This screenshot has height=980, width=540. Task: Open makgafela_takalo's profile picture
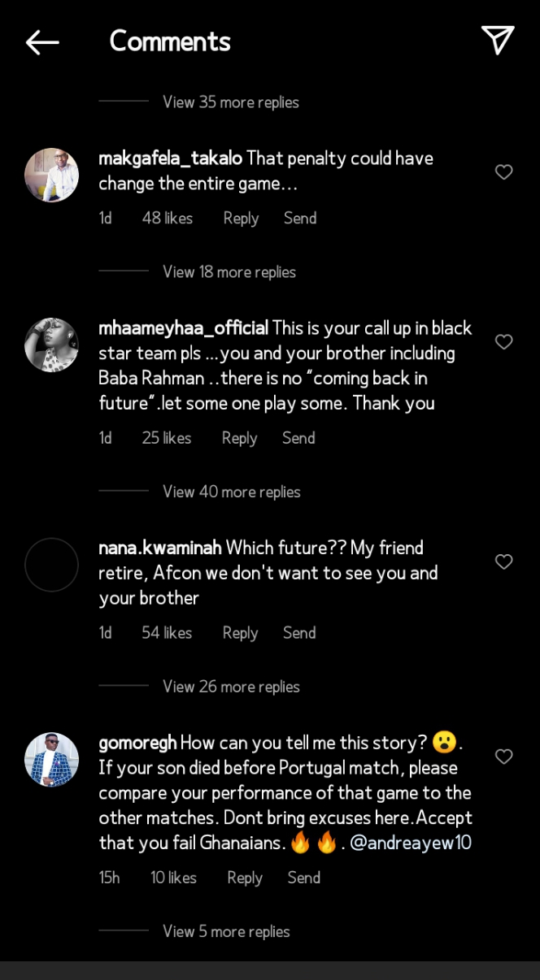pos(52,175)
